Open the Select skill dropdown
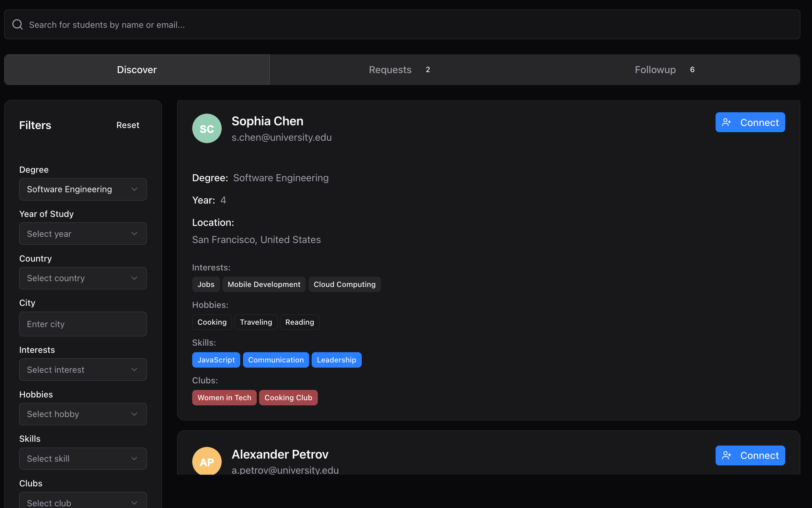This screenshot has width=812, height=508. pos(83,459)
